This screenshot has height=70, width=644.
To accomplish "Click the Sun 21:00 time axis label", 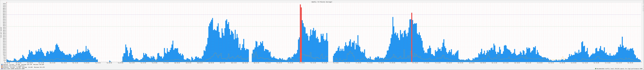I will [x=619, y=63].
